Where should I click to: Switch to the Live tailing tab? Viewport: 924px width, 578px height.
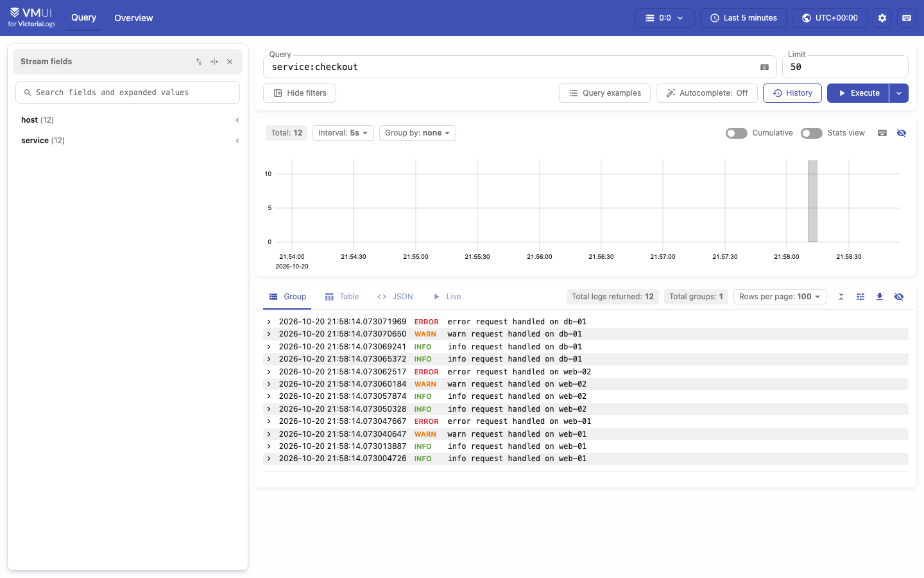tap(447, 297)
